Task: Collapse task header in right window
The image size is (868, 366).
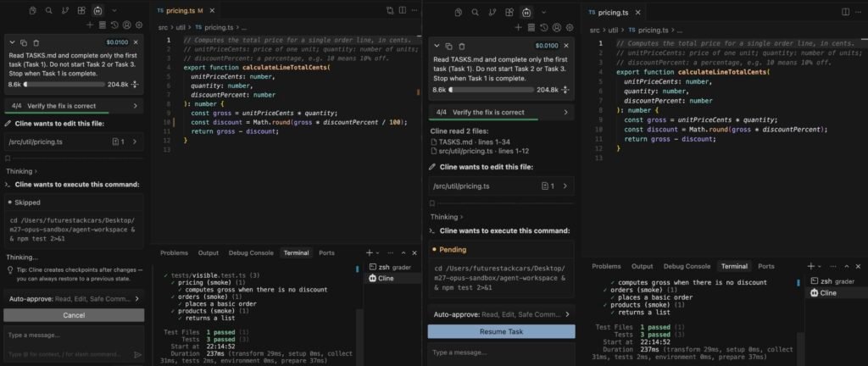Action: pos(437,46)
